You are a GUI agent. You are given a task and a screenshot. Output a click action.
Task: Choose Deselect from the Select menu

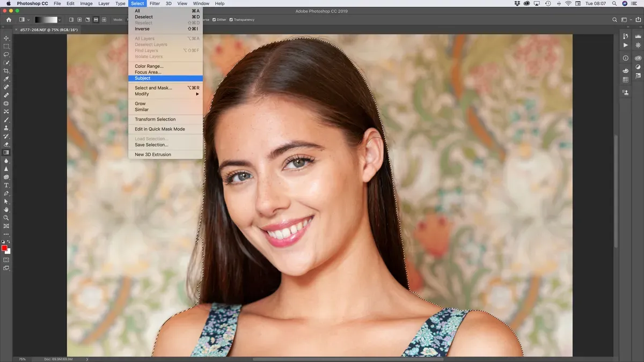pos(165,17)
